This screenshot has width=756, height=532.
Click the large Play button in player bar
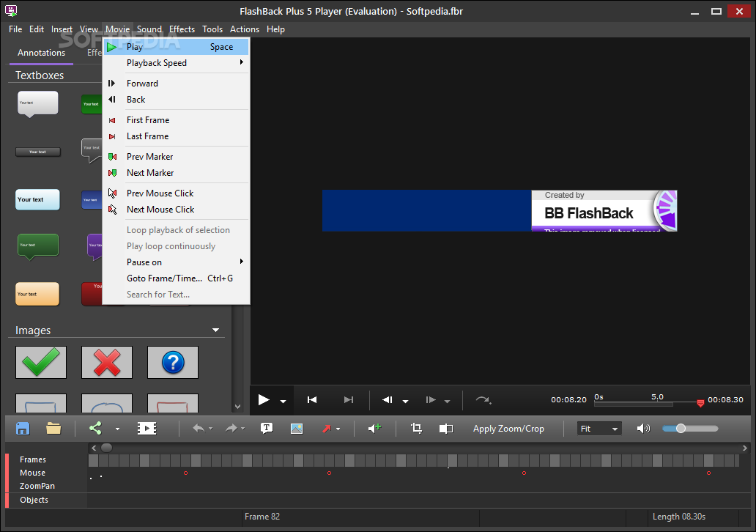263,400
